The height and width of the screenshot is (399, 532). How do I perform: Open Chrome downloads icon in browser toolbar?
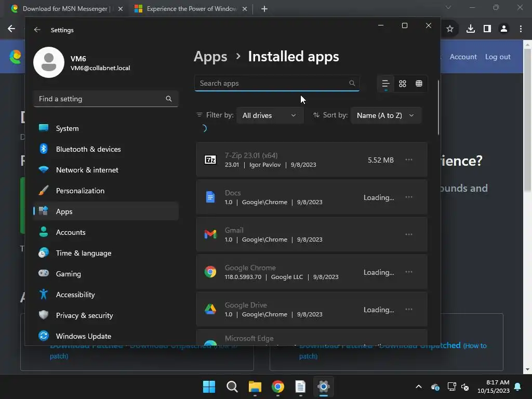pos(470,29)
